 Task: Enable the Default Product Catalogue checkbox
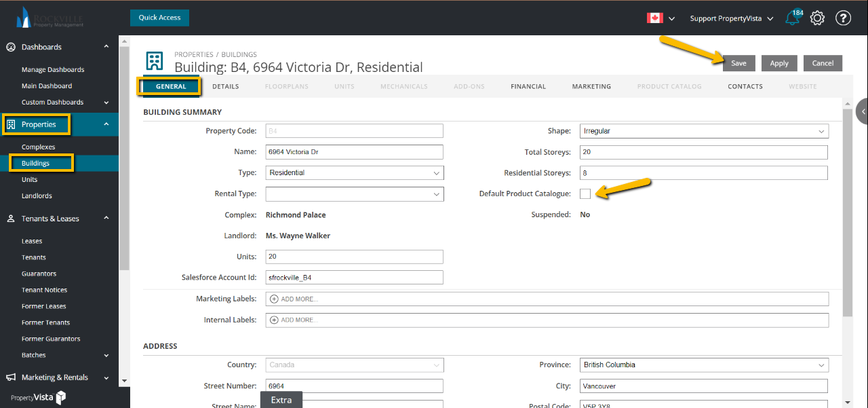point(585,194)
